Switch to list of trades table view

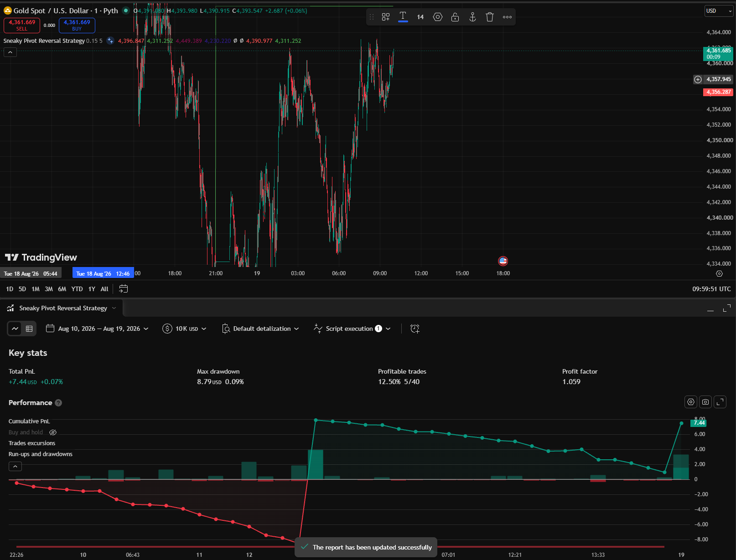click(29, 329)
